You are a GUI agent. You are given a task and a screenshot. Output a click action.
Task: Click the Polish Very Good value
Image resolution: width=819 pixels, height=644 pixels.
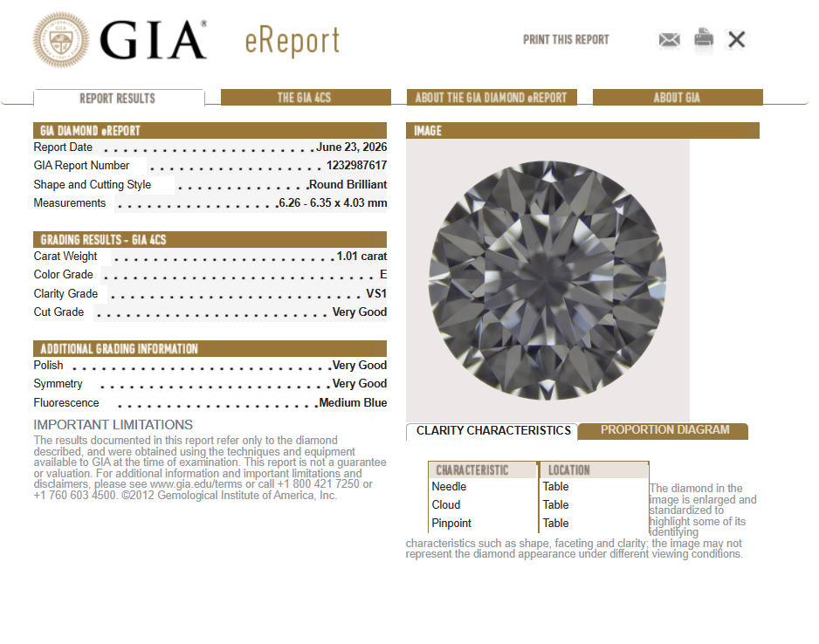(x=360, y=366)
